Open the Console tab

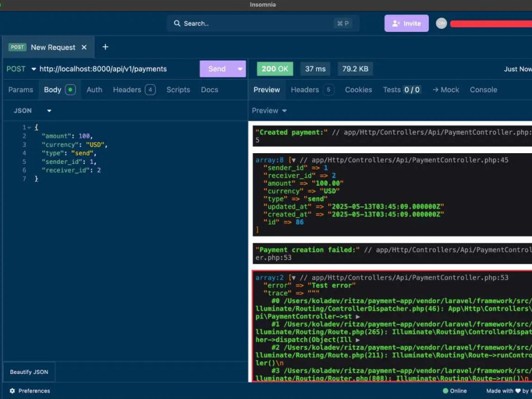click(x=484, y=90)
